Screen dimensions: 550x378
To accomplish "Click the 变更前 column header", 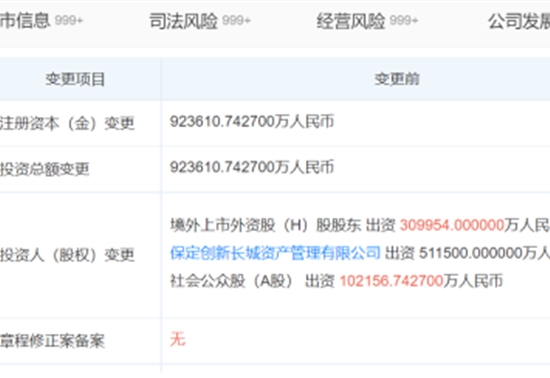I will [397, 79].
